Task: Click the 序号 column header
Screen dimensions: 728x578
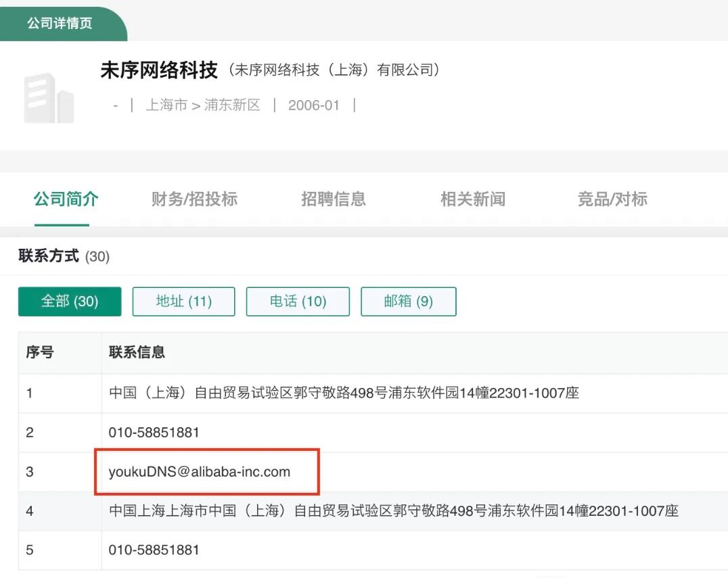Action: 40,352
